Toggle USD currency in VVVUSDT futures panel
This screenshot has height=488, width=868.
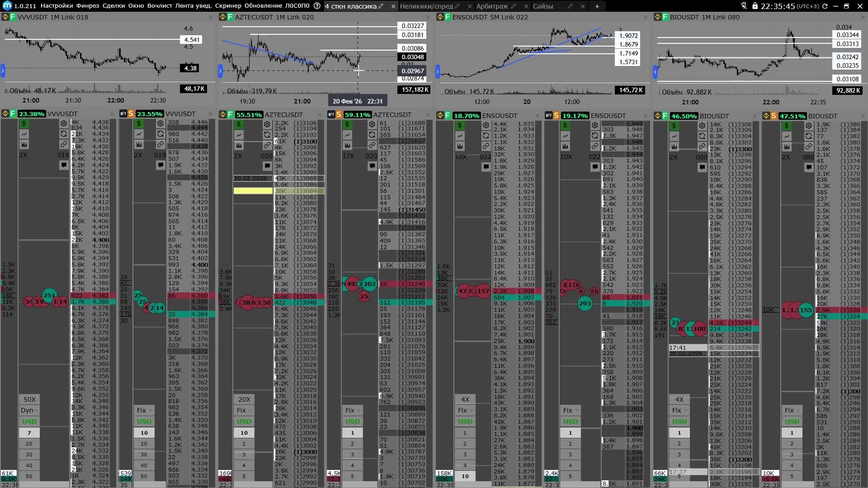coord(29,422)
